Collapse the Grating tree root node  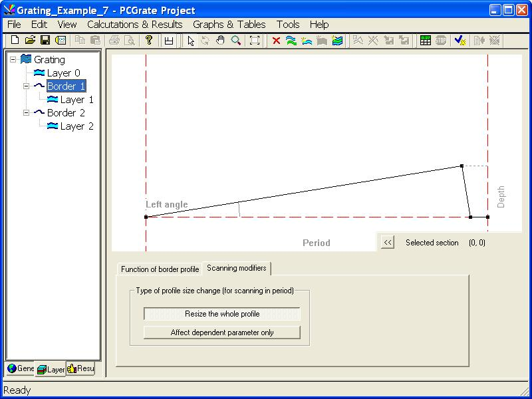pos(13,59)
